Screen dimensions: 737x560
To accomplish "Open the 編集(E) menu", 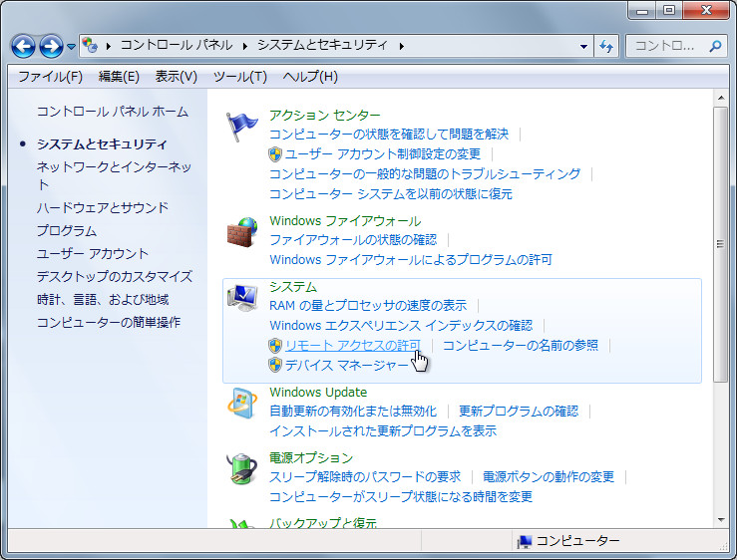I will click(119, 77).
